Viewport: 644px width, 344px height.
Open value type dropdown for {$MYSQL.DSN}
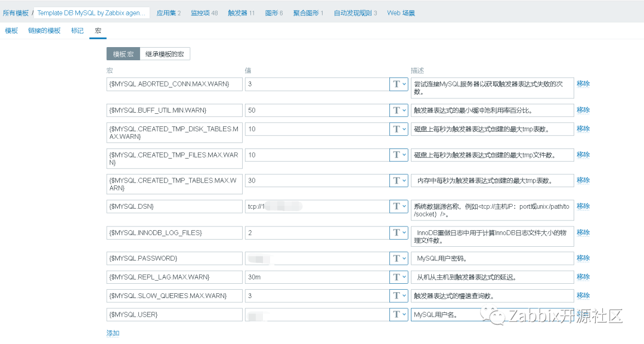[398, 206]
